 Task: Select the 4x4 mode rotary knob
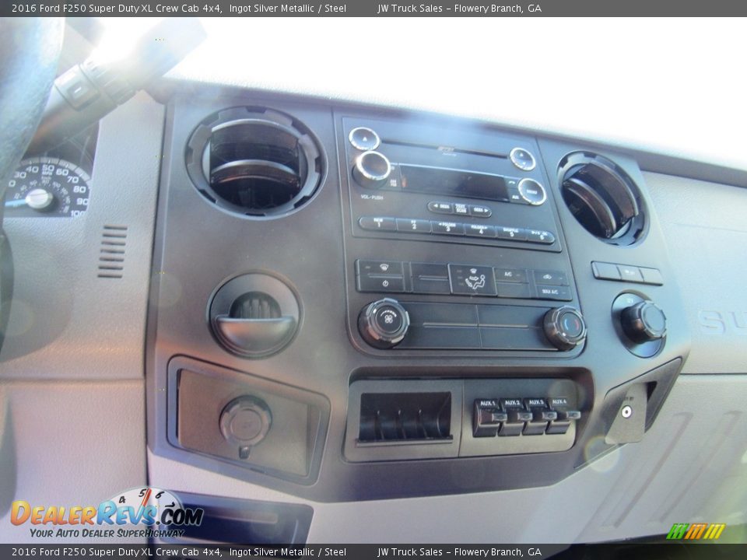(643, 324)
